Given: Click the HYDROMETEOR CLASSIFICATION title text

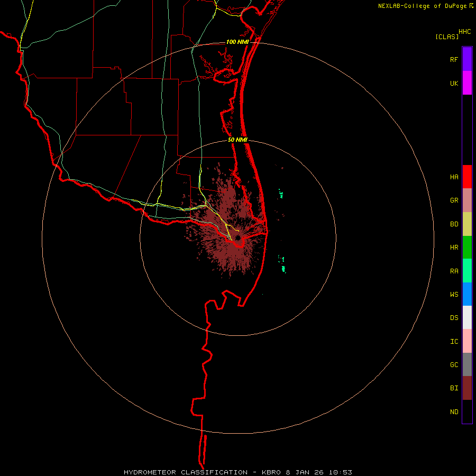Looking at the screenshot, I should click(x=186, y=472).
